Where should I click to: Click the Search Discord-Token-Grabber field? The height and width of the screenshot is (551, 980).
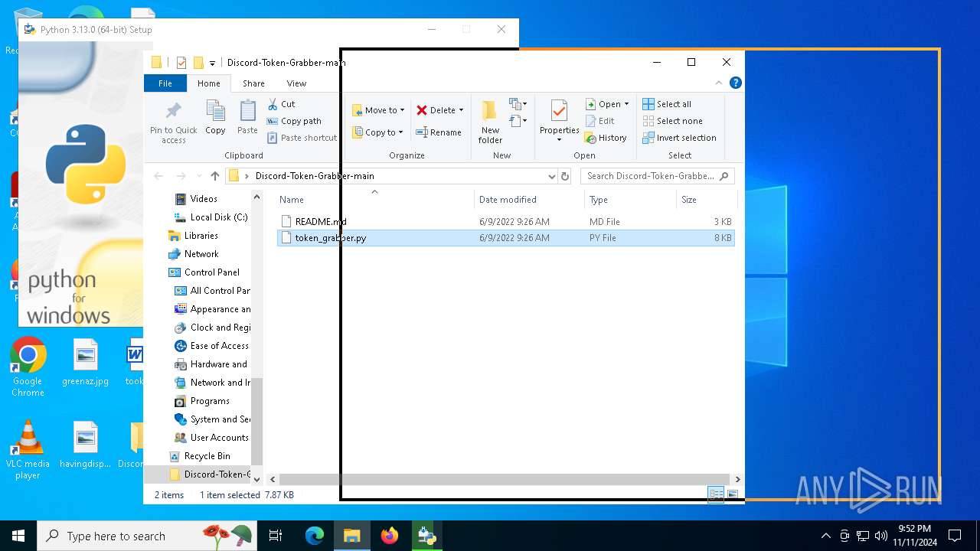pyautogui.click(x=658, y=176)
